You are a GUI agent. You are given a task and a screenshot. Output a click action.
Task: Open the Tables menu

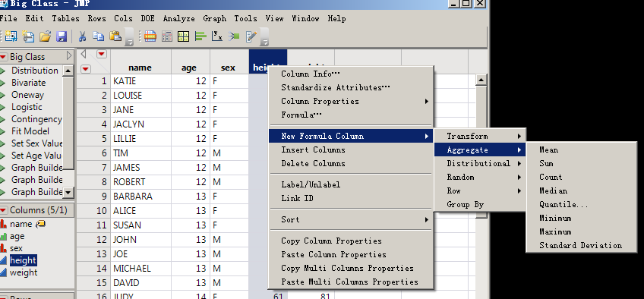click(65, 18)
